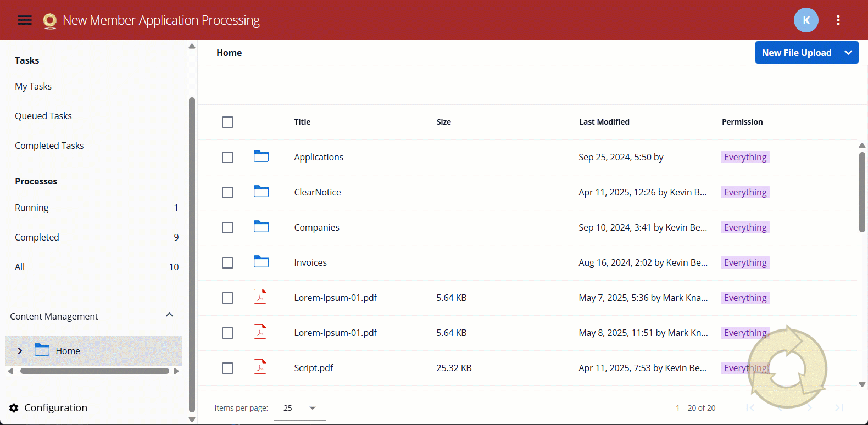This screenshot has height=425, width=868.
Task: Sort by the Last Modified column header
Action: click(604, 122)
